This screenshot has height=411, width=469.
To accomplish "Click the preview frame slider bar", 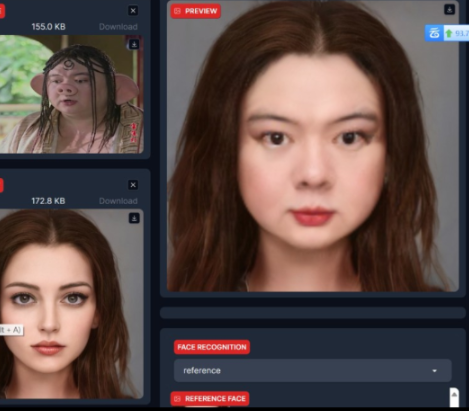I will tap(313, 313).
